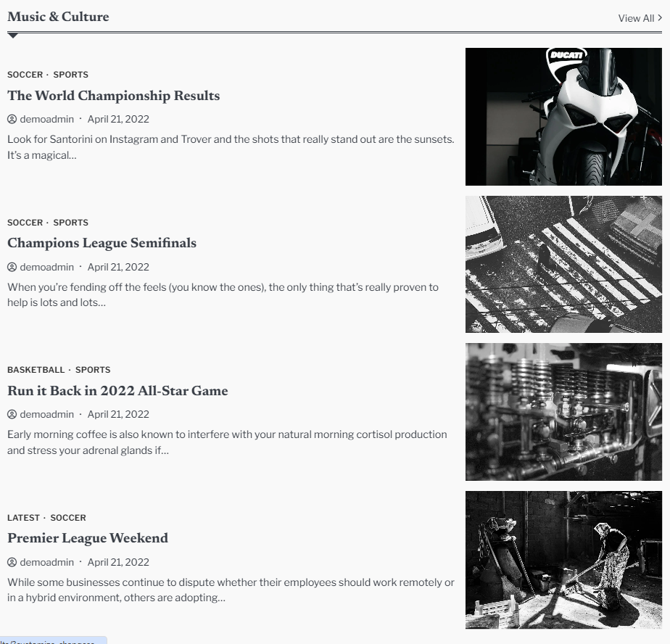Select the BASKETBALL category tag
This screenshot has width=670, height=644.
(36, 370)
